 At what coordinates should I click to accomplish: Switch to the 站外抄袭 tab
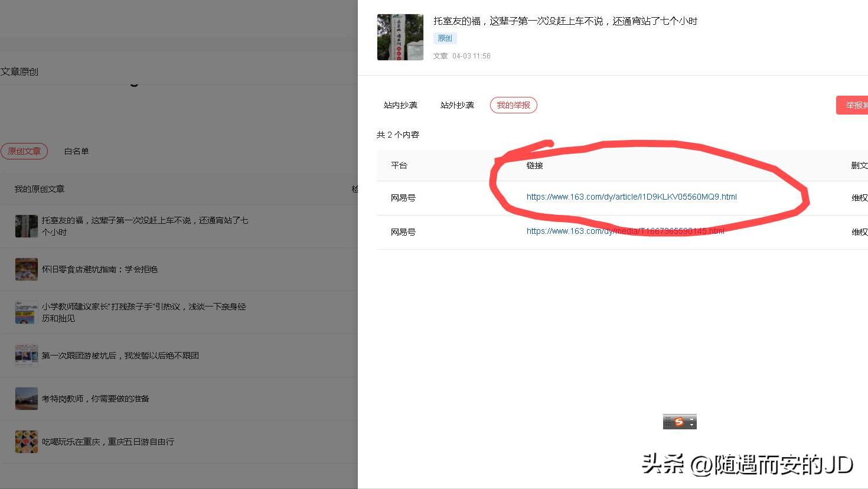pyautogui.click(x=456, y=105)
